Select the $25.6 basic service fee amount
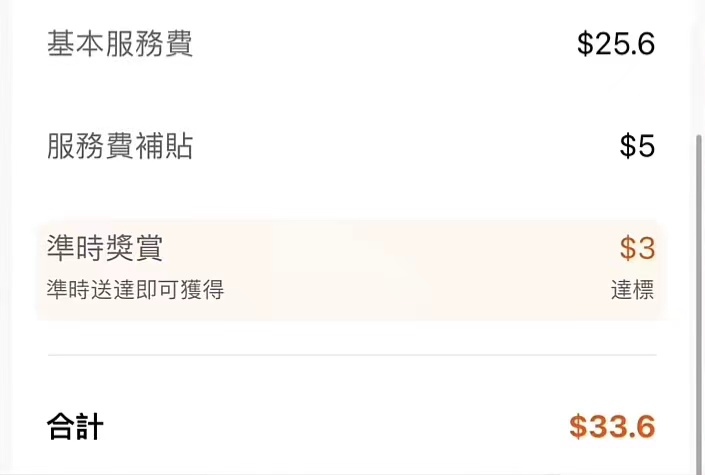Image resolution: width=705 pixels, height=475 pixels. [616, 45]
